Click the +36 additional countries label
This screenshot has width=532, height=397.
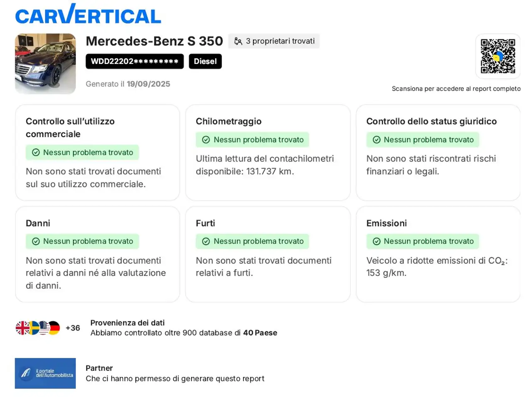point(73,328)
